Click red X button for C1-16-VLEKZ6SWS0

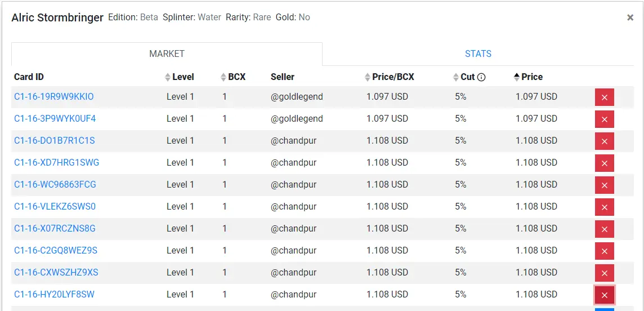(604, 207)
